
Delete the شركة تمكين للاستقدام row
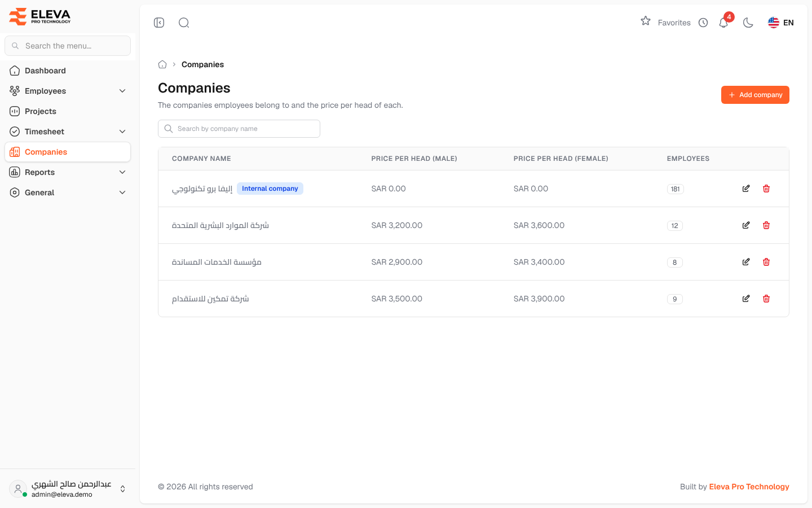[766, 299]
